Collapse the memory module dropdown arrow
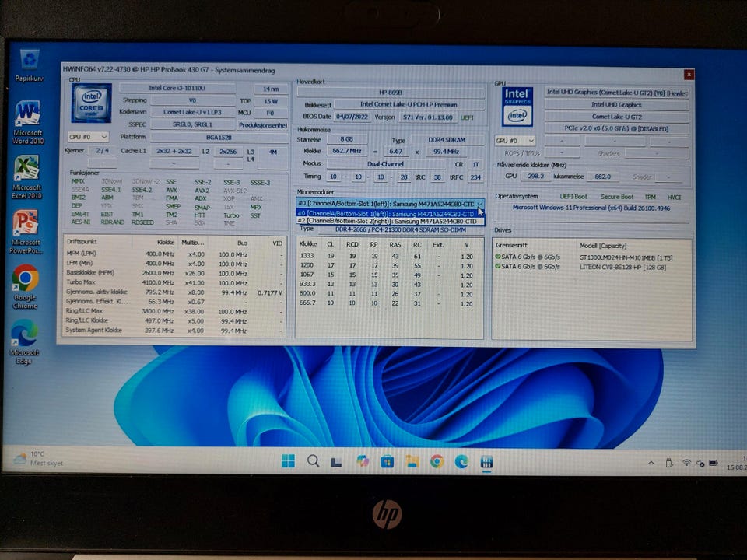This screenshot has width=747, height=560. tap(480, 203)
